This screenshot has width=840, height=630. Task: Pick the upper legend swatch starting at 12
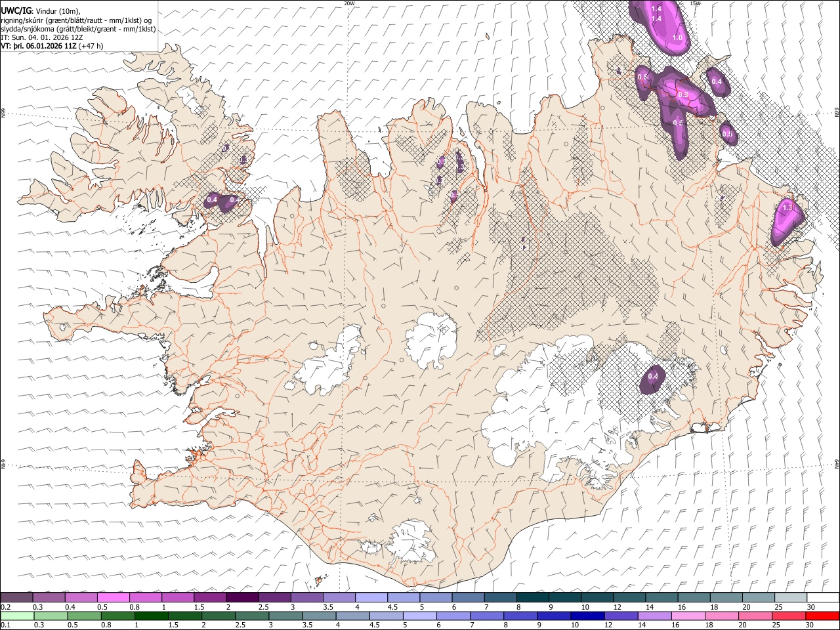(x=629, y=597)
